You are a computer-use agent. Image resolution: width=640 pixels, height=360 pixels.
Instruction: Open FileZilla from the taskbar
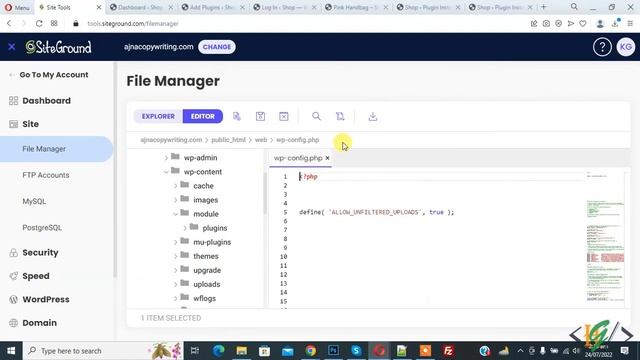click(x=448, y=351)
